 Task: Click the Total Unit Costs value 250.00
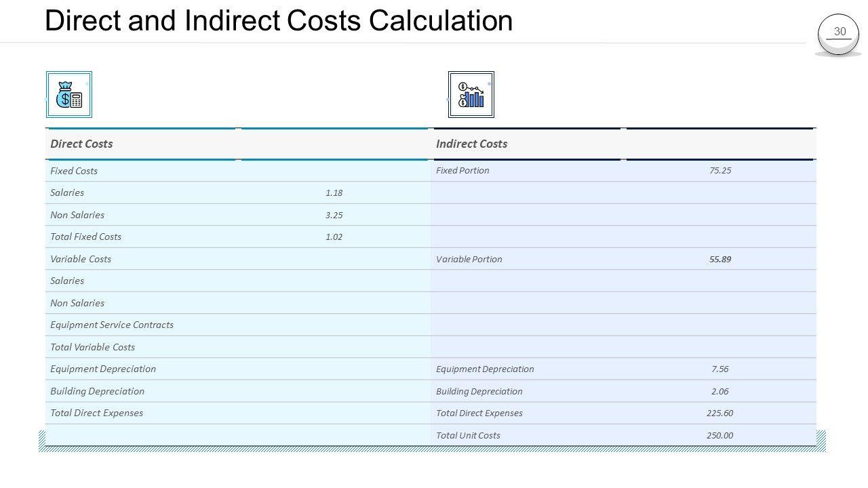coord(720,435)
